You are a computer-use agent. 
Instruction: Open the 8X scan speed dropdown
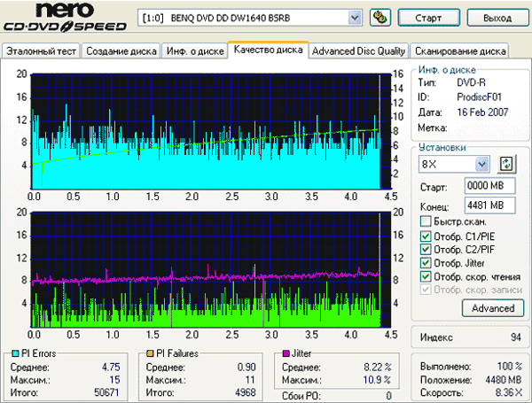click(481, 164)
